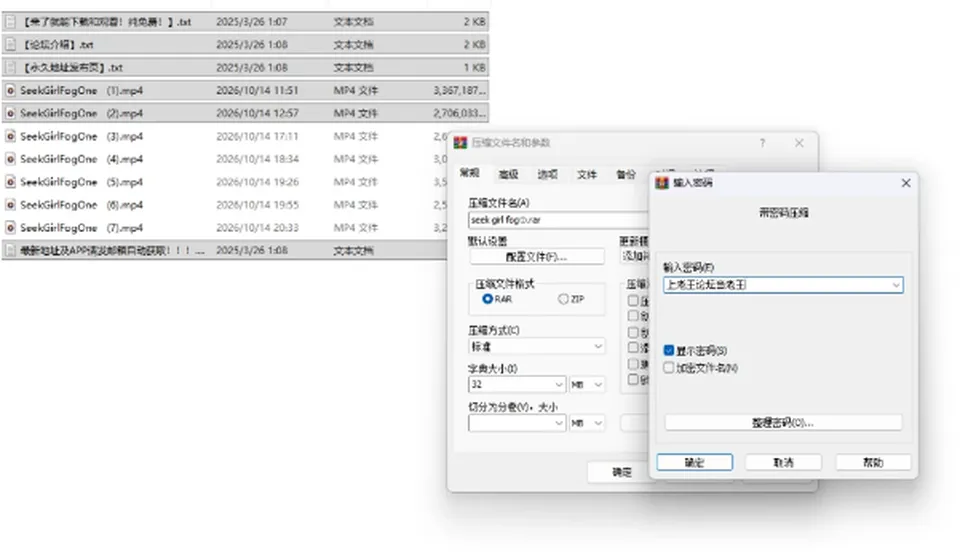This screenshot has height=554, width=960.
Task: Click the date 2025/3/26 1:07
Action: (x=252, y=22)
